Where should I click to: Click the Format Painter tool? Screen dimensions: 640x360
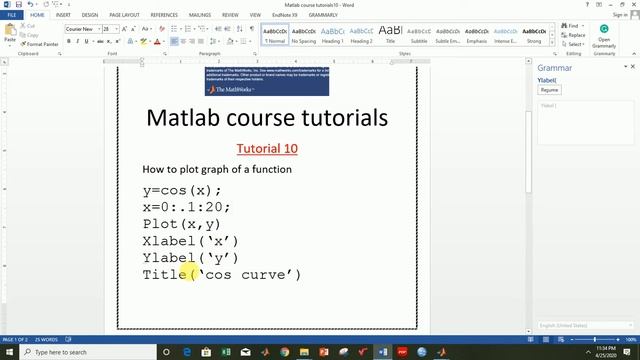(x=39, y=44)
